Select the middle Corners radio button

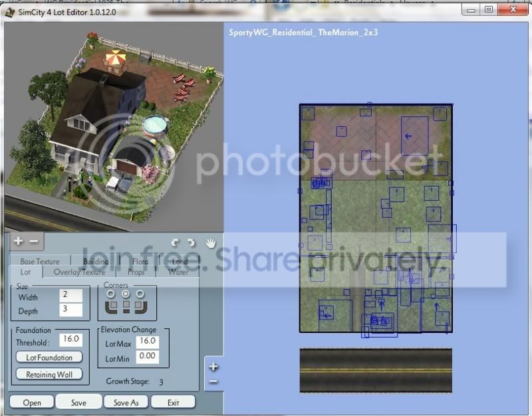(126, 294)
